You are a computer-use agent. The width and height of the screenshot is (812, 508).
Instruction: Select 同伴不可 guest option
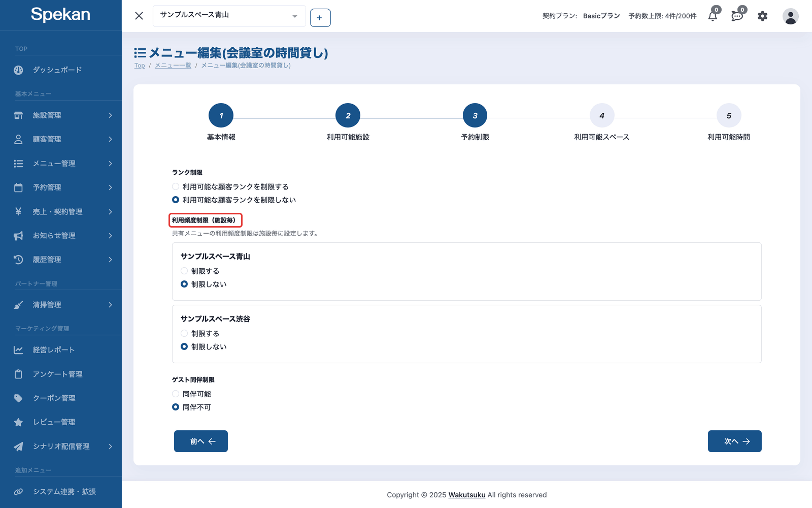click(x=176, y=407)
